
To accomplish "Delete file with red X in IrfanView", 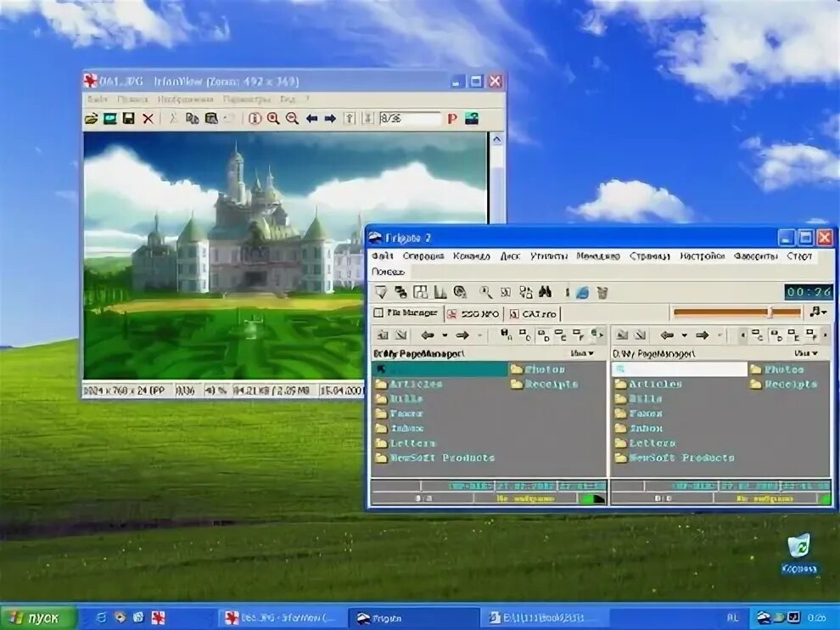I will point(148,119).
